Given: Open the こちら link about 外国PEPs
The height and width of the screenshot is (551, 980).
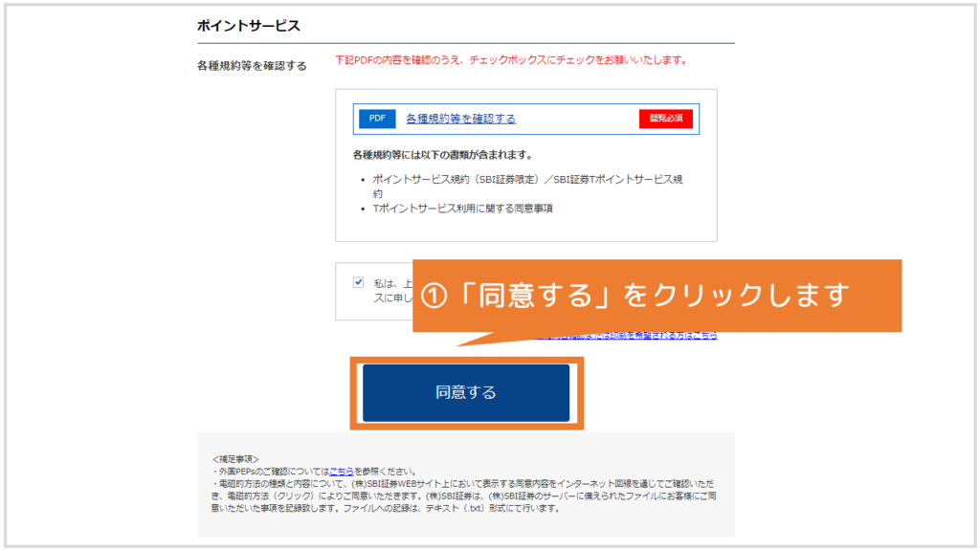Looking at the screenshot, I should 342,472.
